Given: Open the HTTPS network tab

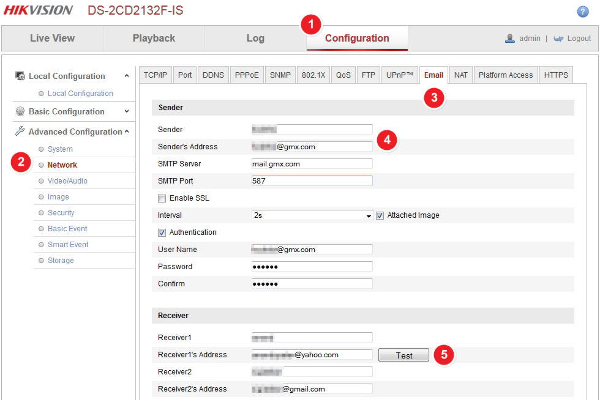Looking at the screenshot, I should [555, 74].
